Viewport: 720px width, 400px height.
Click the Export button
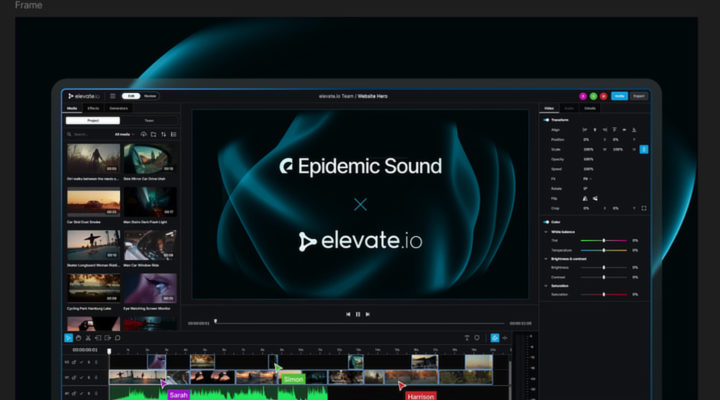click(639, 96)
